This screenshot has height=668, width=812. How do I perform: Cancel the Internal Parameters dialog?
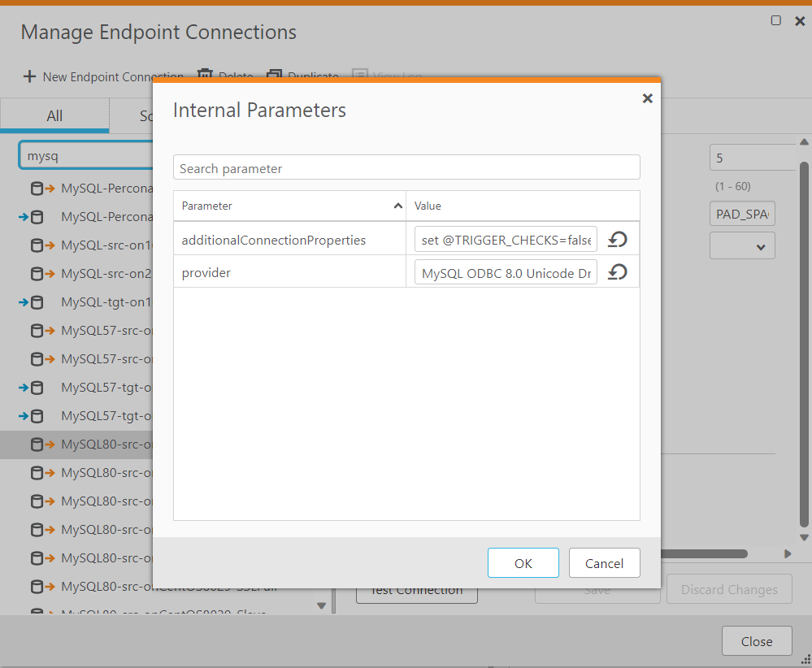pyautogui.click(x=604, y=563)
